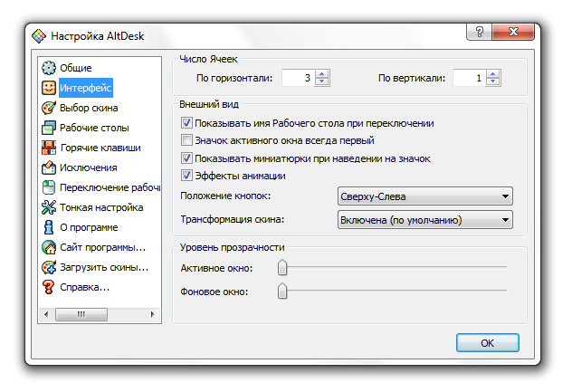Open the Положение кнопок dropdown

click(x=425, y=196)
